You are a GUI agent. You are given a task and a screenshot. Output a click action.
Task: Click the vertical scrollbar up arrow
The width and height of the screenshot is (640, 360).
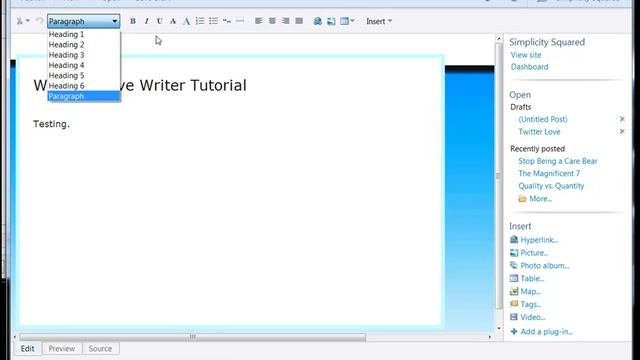click(499, 39)
